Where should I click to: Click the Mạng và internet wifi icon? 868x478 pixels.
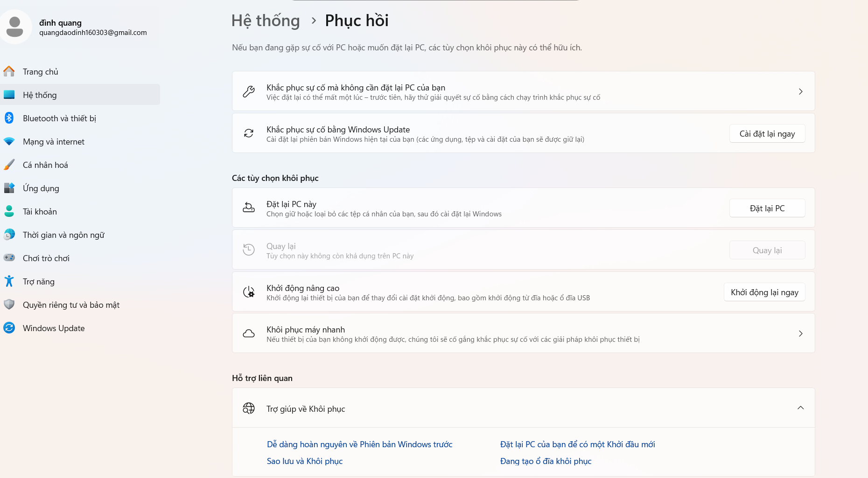9,141
